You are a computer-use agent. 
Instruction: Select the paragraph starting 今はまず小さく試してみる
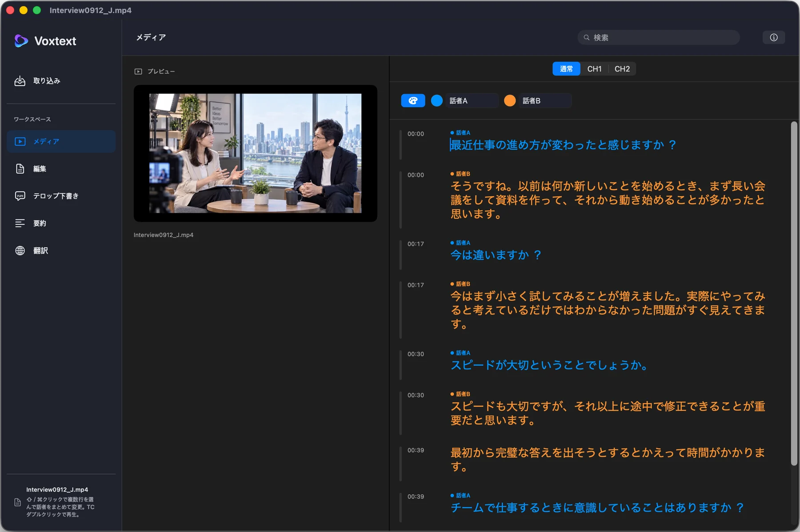(608, 310)
